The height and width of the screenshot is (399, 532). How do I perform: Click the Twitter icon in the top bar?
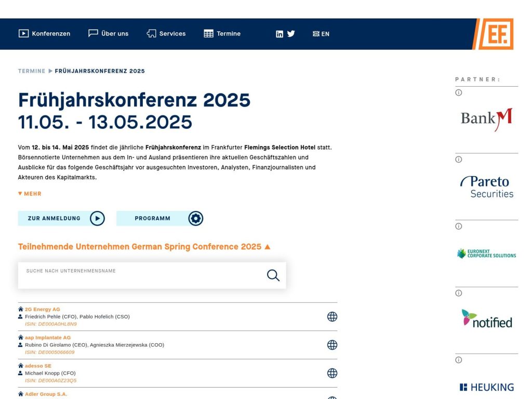(x=291, y=33)
